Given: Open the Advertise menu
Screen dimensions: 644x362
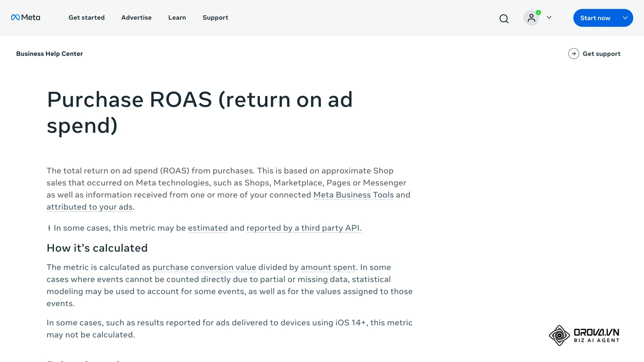Looking at the screenshot, I should point(136,18).
